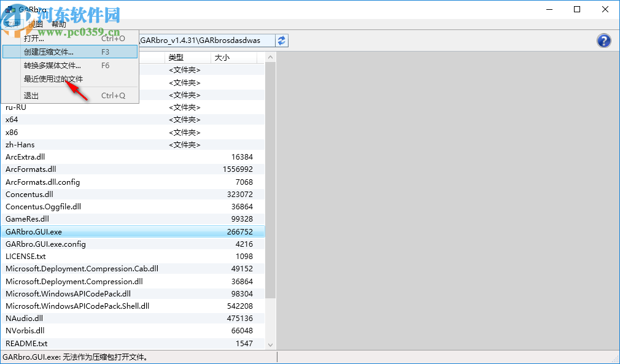
Task: Select 创建压缩文件... menu entry
Action: [x=70, y=52]
